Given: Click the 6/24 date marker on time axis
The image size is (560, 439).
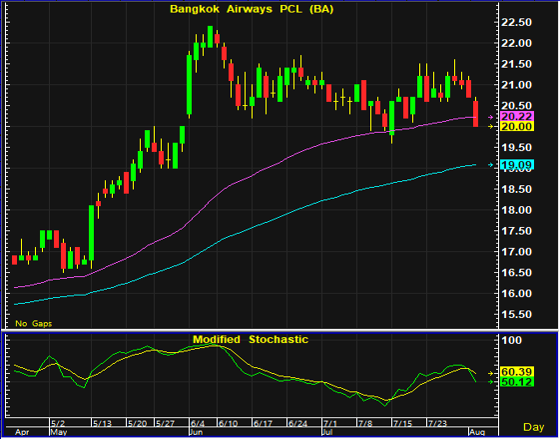Looking at the screenshot, I should (x=298, y=424).
